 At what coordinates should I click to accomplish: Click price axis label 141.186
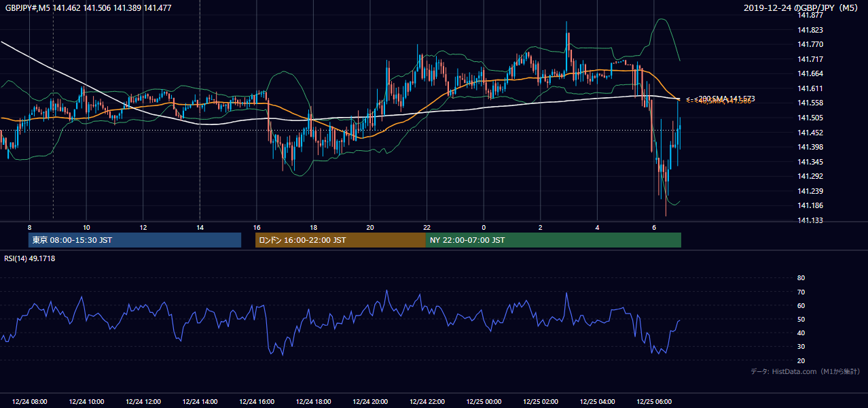tap(810, 205)
